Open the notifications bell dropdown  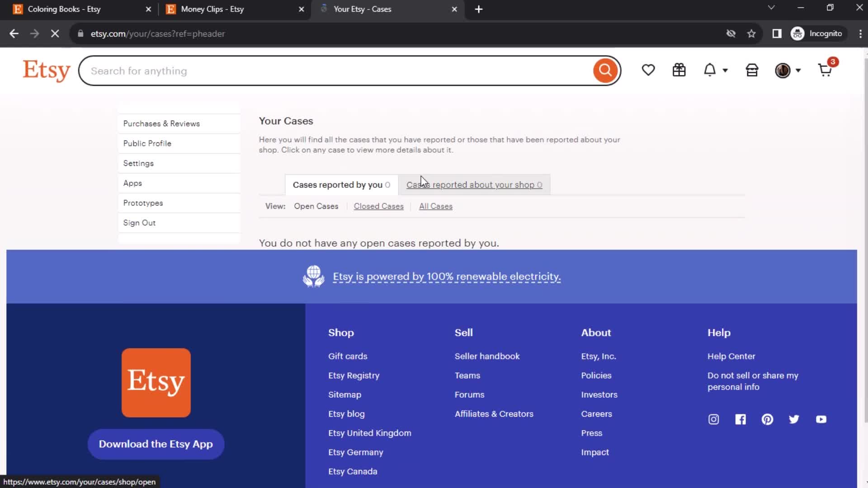(x=715, y=70)
